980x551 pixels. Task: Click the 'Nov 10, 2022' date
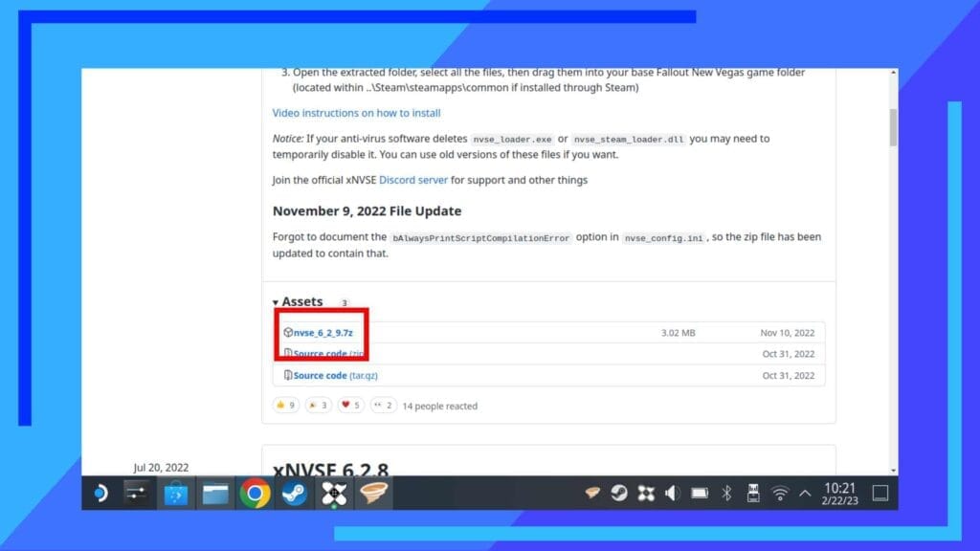point(788,333)
